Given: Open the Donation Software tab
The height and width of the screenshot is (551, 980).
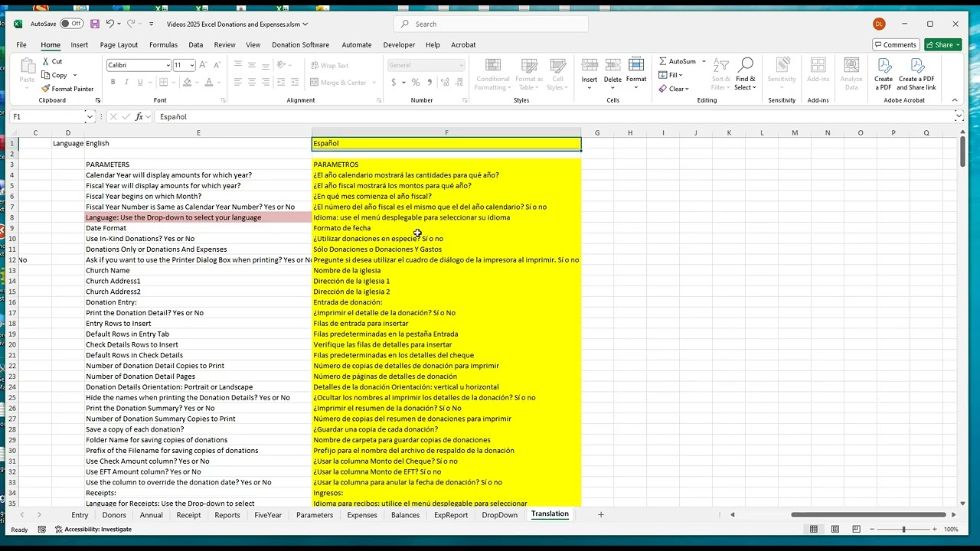Looking at the screenshot, I should click(300, 45).
